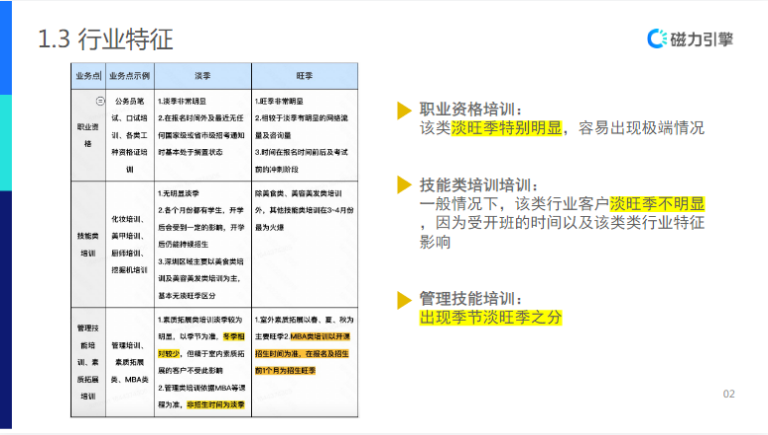
Task: Click the cell starting 除美食类、美容美发类培训
Action: [305, 244]
